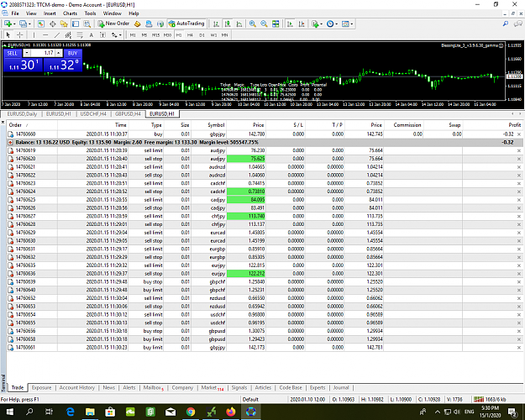The width and height of the screenshot is (525, 420).
Task: Switch chart to the M15 timeframe
Action: point(155,34)
